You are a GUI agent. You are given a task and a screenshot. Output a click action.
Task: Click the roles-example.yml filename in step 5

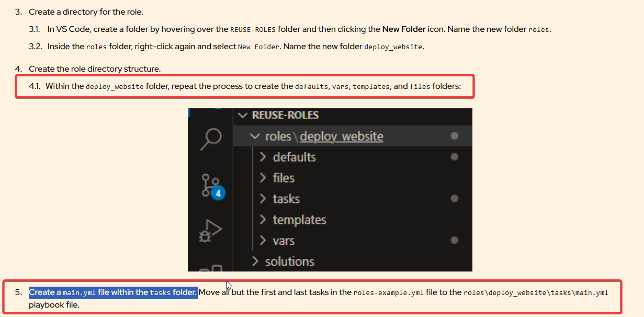click(388, 292)
